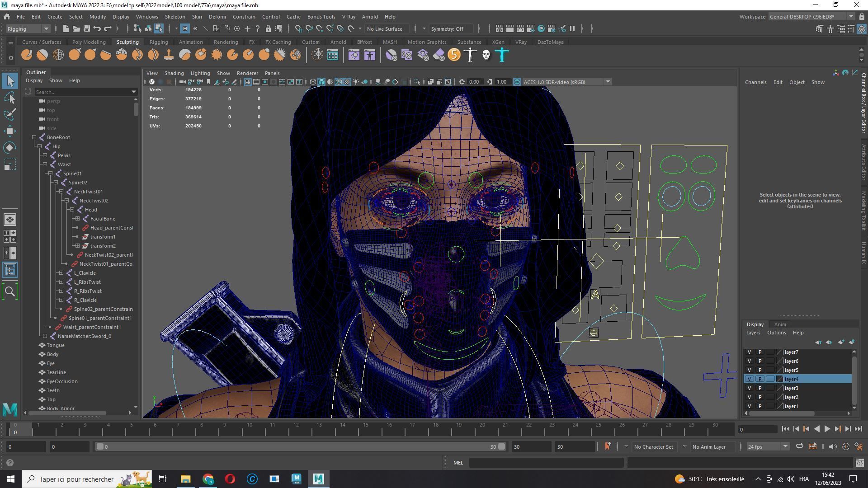Toggle playback P of layer2
868x488 pixels.
(759, 397)
